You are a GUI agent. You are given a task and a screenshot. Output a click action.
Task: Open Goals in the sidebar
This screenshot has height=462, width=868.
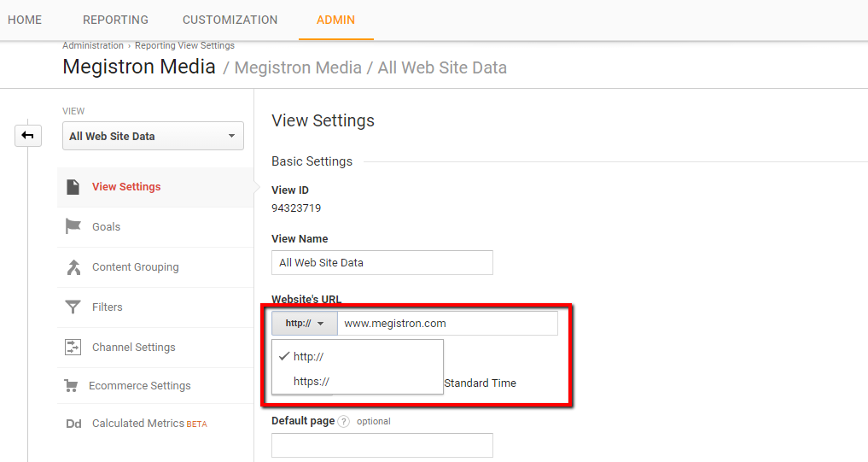(x=155, y=227)
